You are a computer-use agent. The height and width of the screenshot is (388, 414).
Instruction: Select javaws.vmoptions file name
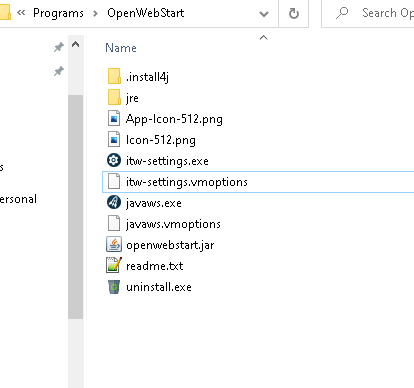(173, 224)
